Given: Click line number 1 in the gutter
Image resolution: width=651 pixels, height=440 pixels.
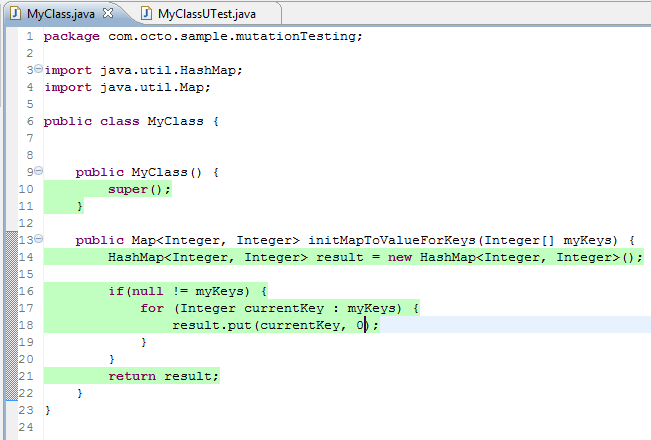Looking at the screenshot, I should pyautogui.click(x=29, y=36).
